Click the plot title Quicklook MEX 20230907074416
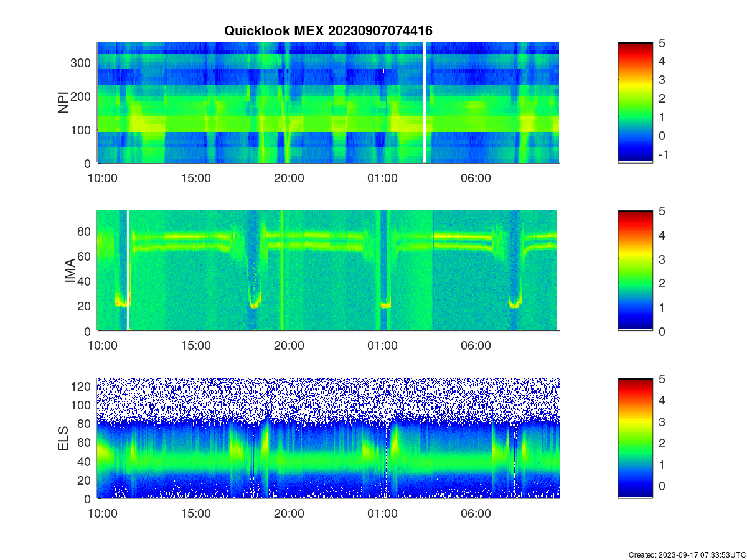 (328, 30)
